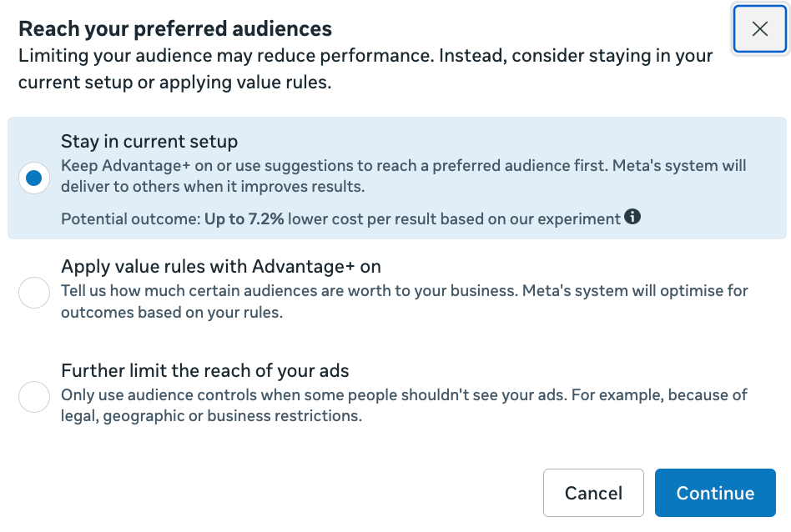Click the 'Reach your preferred audiences' heading
Viewport: 791px width, 532px height.
point(175,29)
